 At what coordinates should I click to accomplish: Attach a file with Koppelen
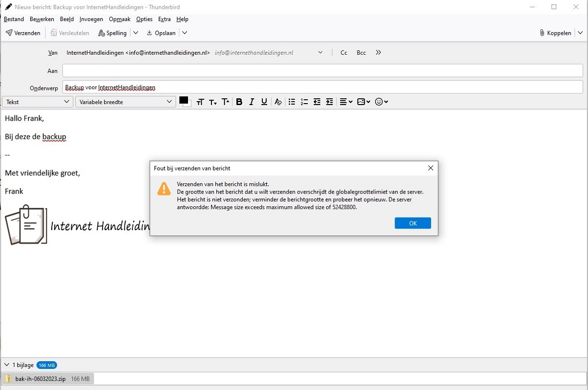pos(555,33)
